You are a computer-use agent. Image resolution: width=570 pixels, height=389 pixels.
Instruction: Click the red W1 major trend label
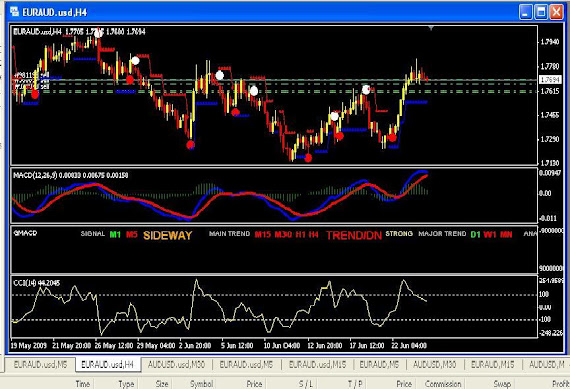(490, 234)
